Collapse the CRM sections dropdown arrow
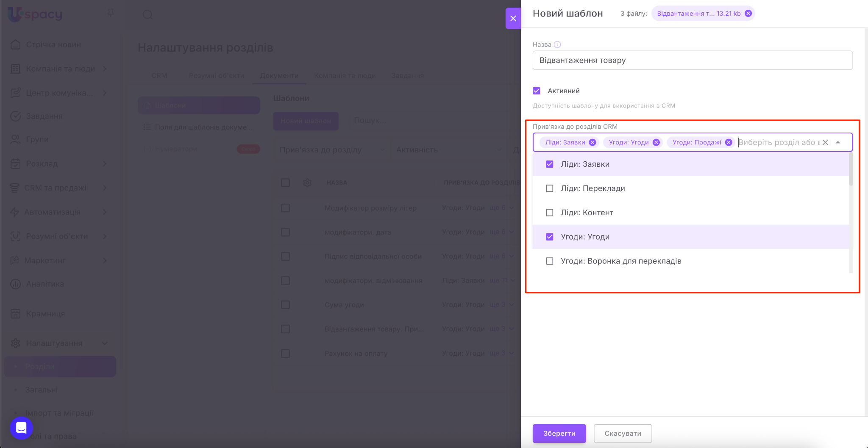This screenshot has width=868, height=448. coord(838,142)
